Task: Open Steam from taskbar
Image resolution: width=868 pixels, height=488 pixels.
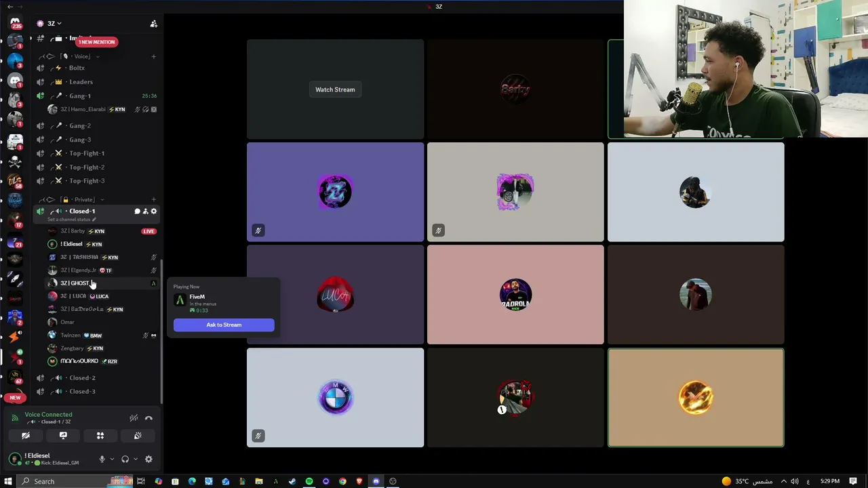Action: point(292,481)
